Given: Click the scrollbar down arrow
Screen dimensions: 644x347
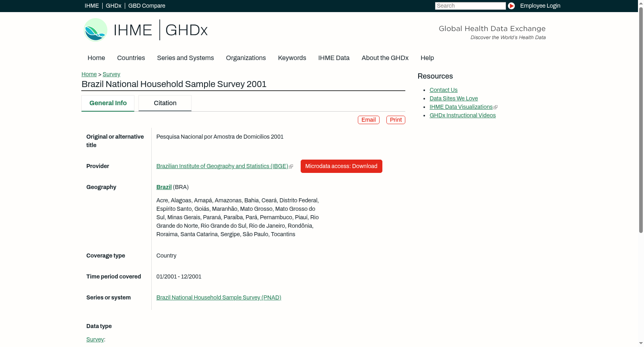Looking at the screenshot, I should coord(641,343).
